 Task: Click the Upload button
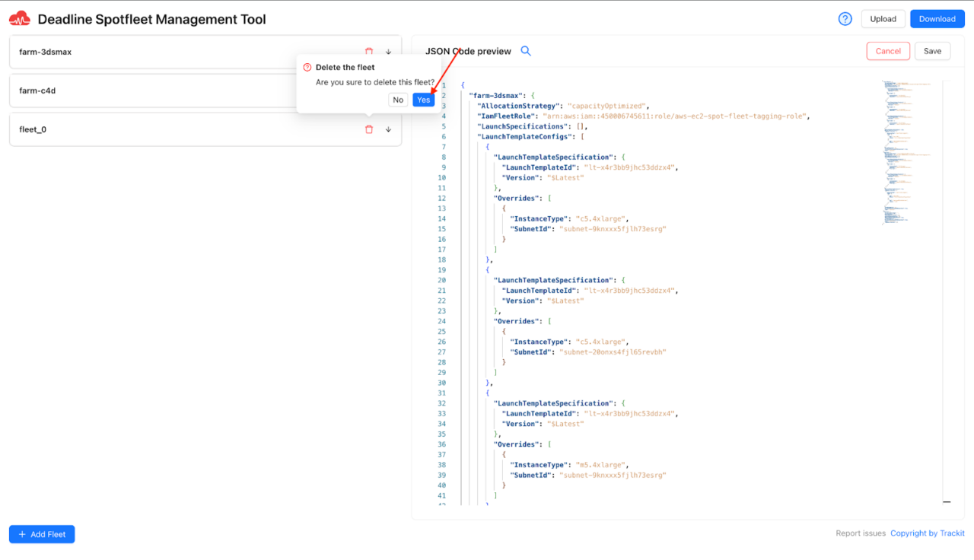click(x=883, y=19)
